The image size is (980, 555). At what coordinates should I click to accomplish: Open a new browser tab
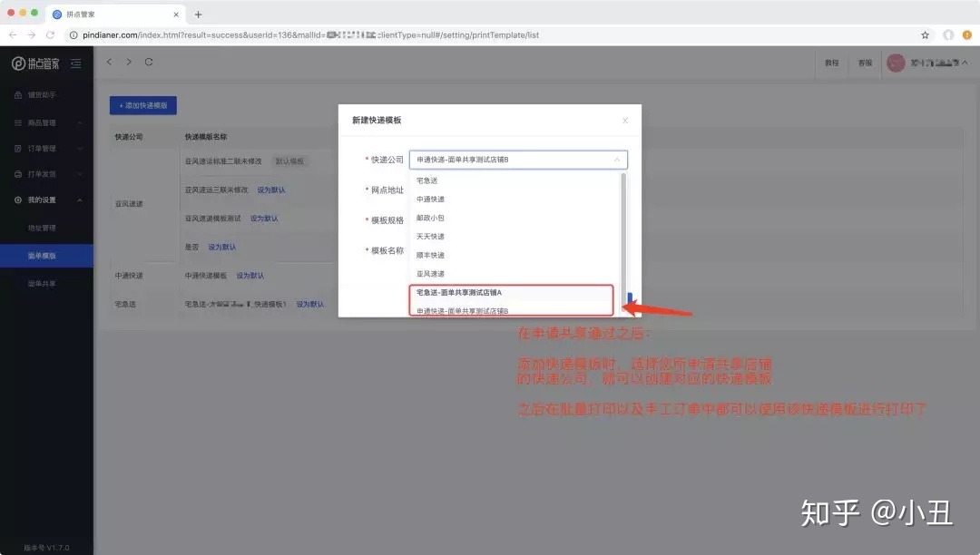[x=198, y=15]
